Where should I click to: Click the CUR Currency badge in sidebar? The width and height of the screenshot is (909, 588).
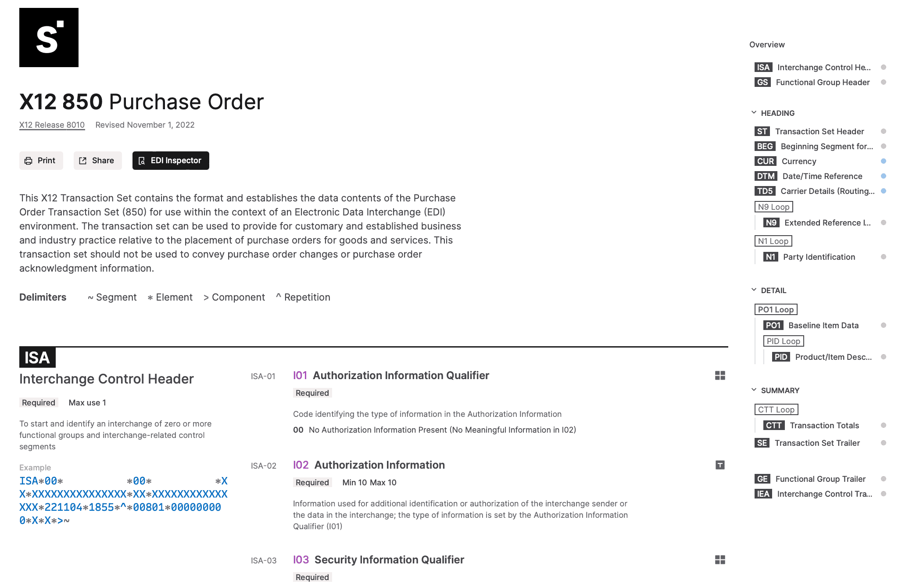766,161
